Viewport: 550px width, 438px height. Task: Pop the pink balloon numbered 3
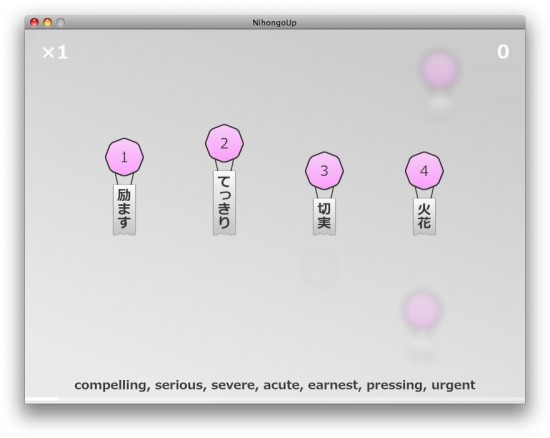click(x=324, y=171)
